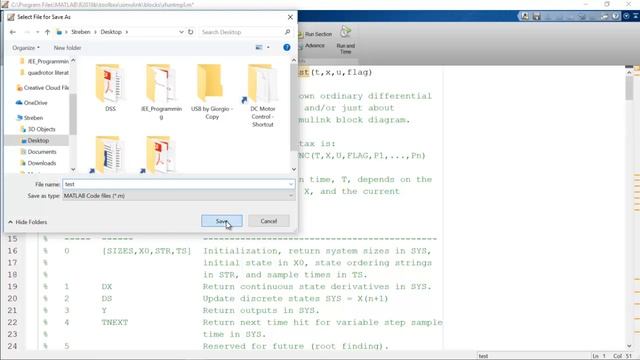Open the Organize dropdown menu
The width and height of the screenshot is (640, 360).
[26, 48]
